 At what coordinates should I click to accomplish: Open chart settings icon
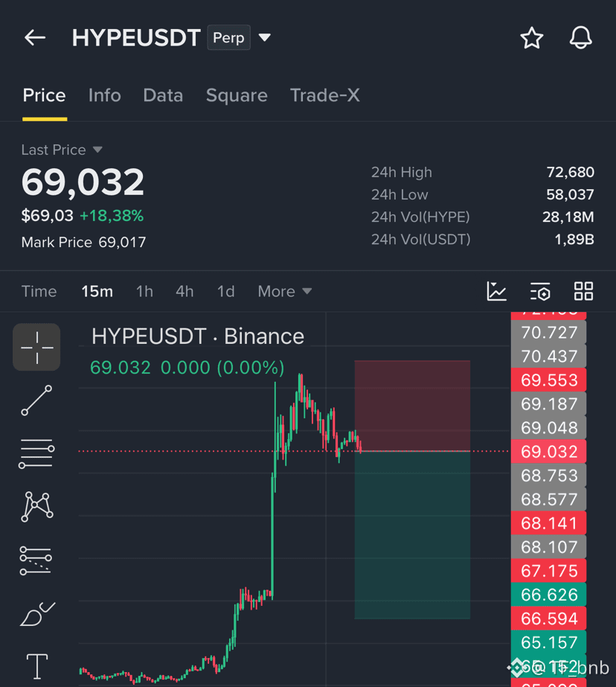click(x=540, y=291)
